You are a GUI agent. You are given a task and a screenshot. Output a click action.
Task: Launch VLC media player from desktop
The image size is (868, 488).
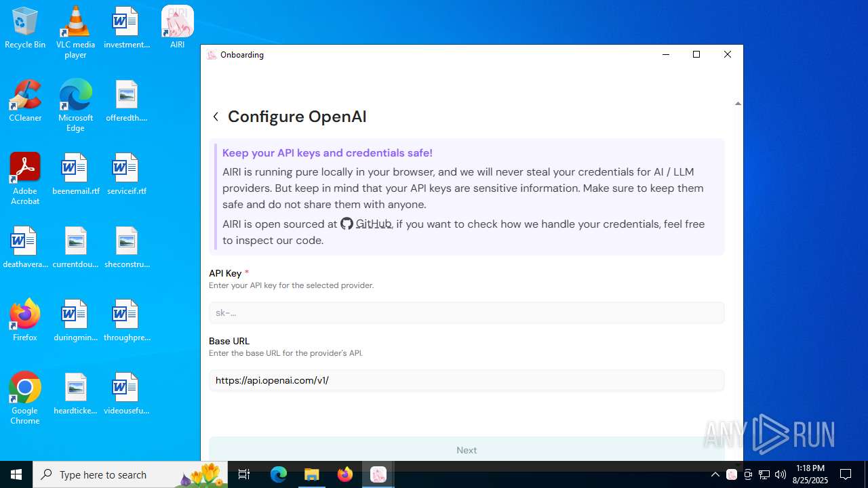click(75, 32)
